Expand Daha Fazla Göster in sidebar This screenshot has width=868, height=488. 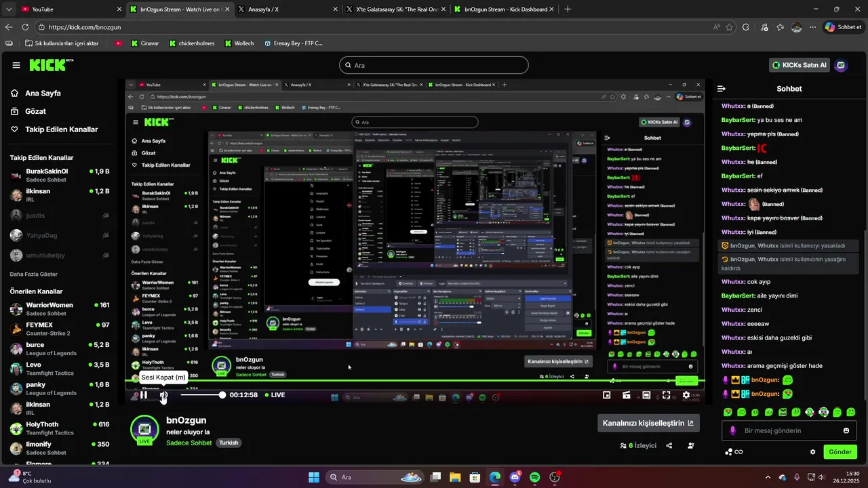(x=33, y=274)
